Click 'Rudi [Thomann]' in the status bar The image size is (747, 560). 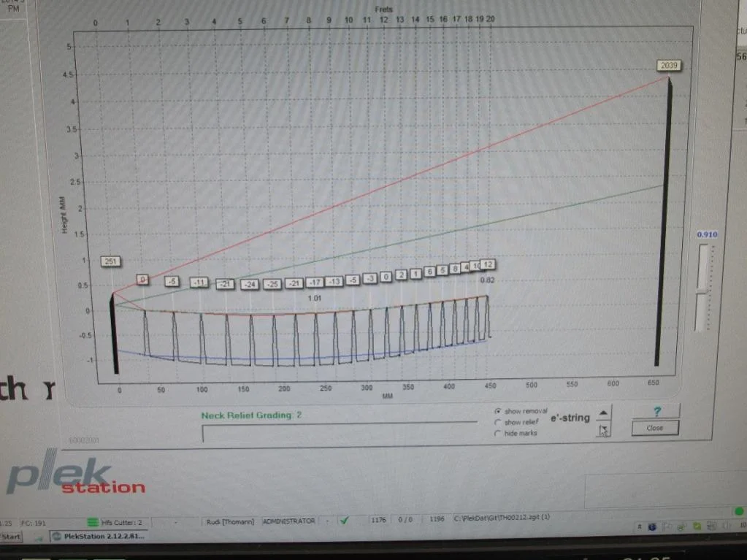[x=230, y=521]
